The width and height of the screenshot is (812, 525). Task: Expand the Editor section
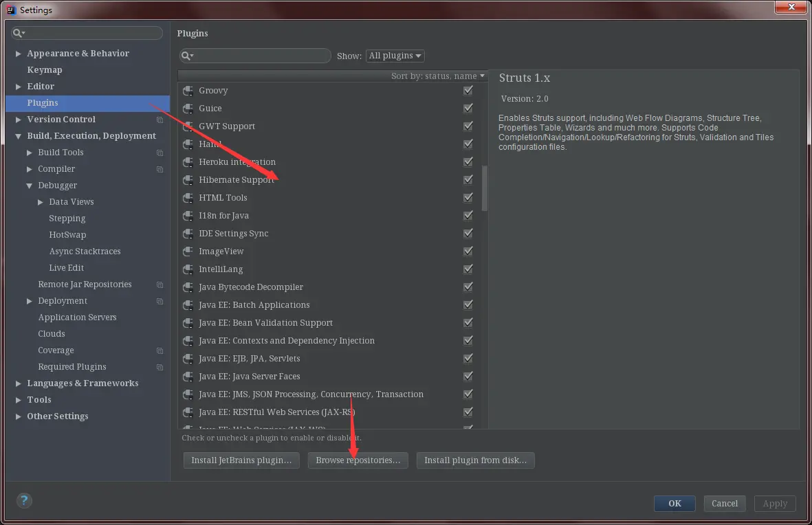tap(18, 87)
